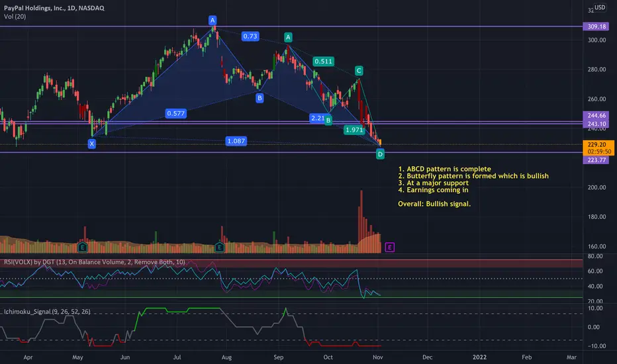The width and height of the screenshot is (617, 364).
Task: Click the 309.18 price line label
Action: tap(596, 26)
